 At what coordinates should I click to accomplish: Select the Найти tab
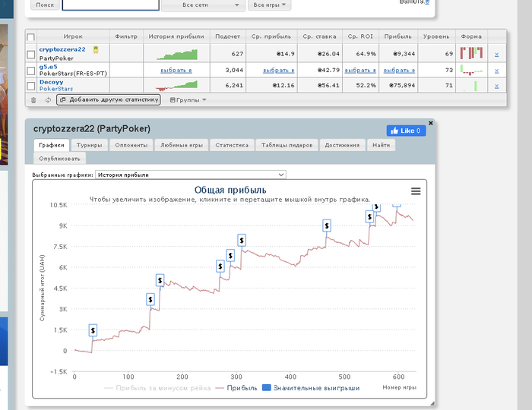click(381, 145)
